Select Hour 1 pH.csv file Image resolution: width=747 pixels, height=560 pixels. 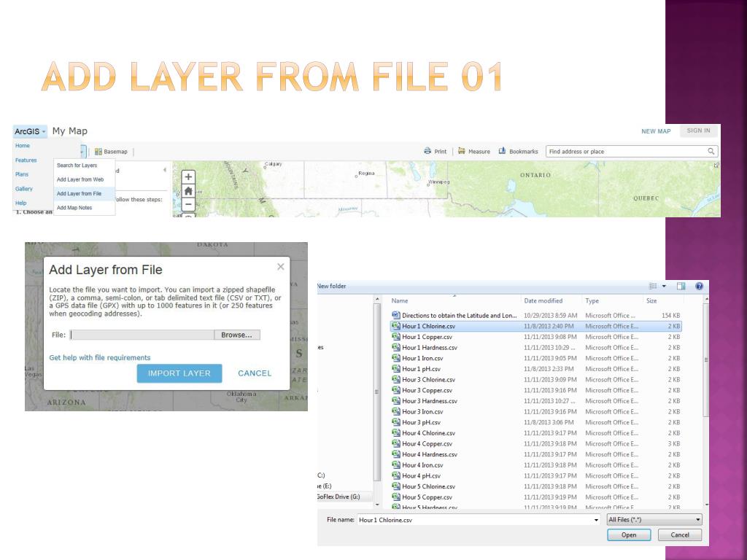pyautogui.click(x=536, y=369)
